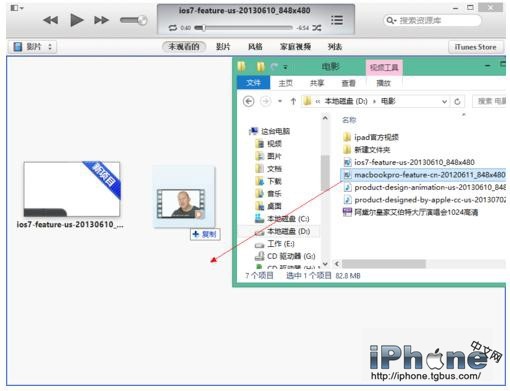The image size is (510, 391).
Task: Click the undo icon in Explorer title bar
Action: coord(274,67)
